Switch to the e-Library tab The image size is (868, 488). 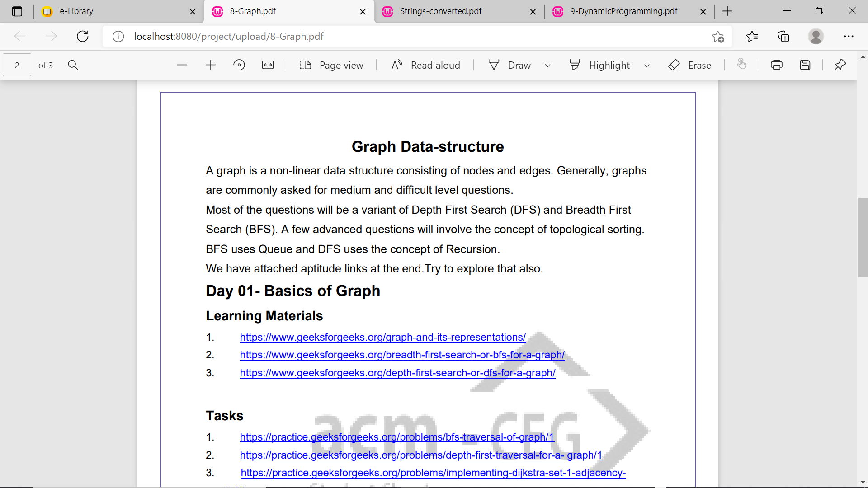76,11
